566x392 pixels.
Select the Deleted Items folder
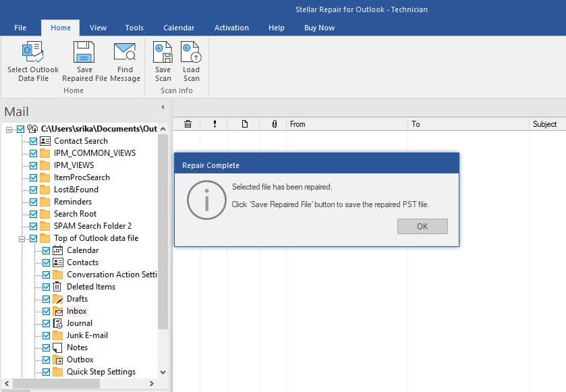(x=90, y=287)
